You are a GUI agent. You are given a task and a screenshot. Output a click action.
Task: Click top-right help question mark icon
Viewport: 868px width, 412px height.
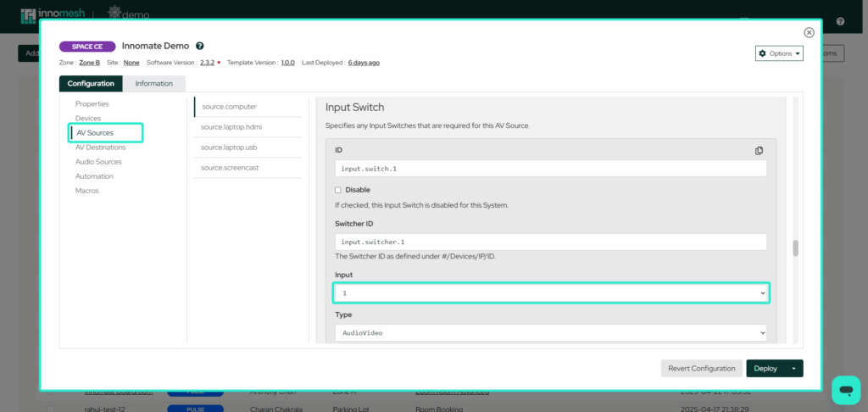click(840, 21)
